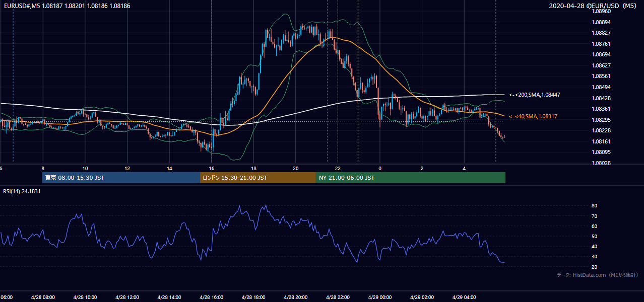This screenshot has height=302, width=644.
Task: Select the NY 21:00-06:00 JST session bar
Action: (411, 178)
